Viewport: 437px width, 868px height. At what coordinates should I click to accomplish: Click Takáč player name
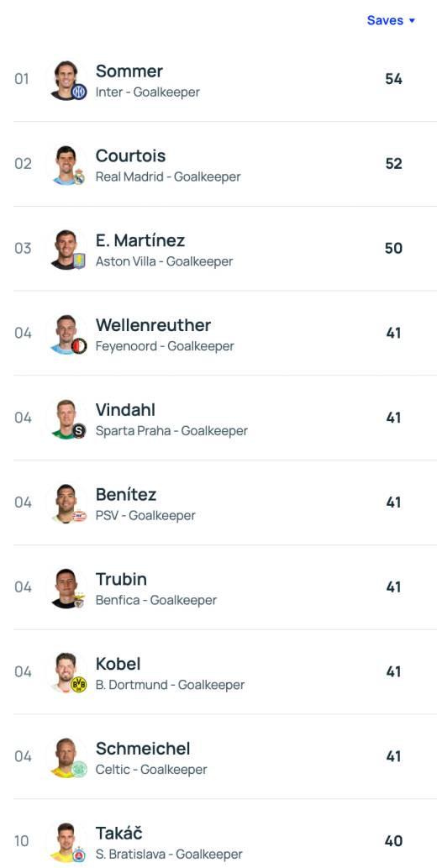click(119, 834)
